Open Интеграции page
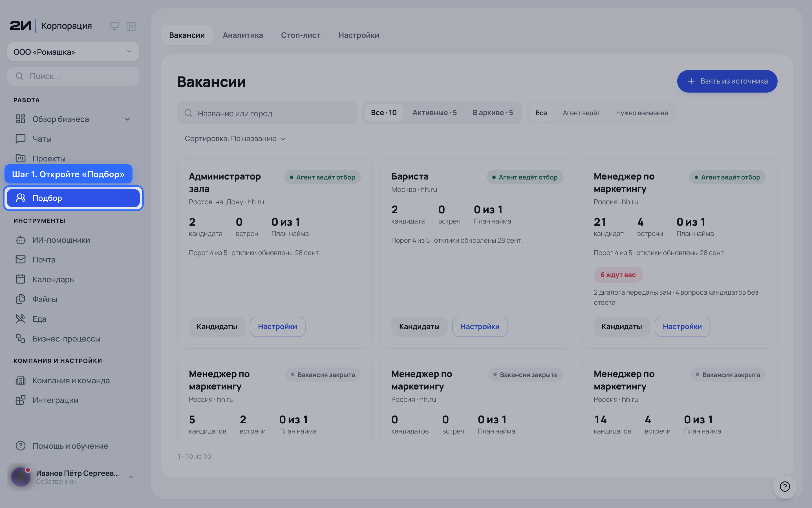This screenshot has width=812, height=508. pyautogui.click(x=73, y=400)
